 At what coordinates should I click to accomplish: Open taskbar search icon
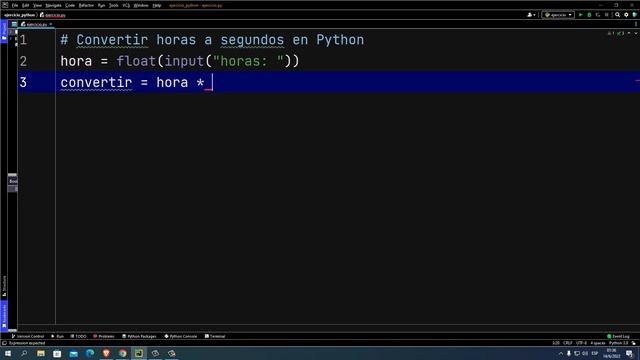pos(24,353)
